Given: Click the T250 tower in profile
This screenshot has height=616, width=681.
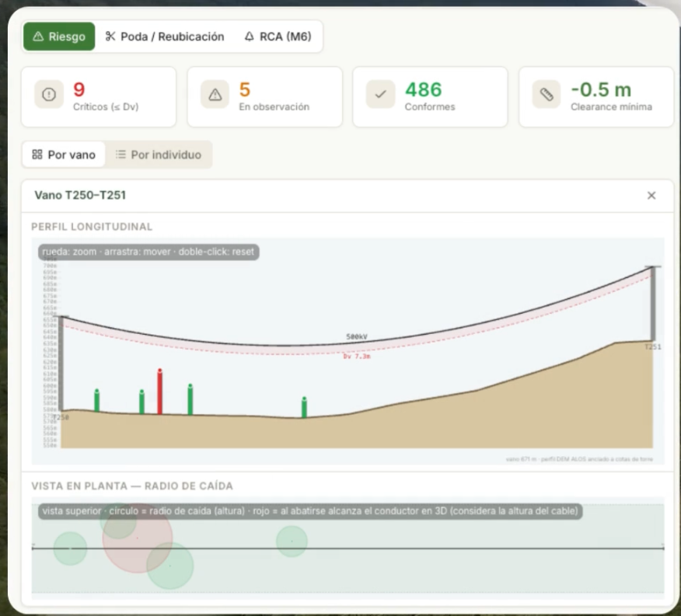Looking at the screenshot, I should pyautogui.click(x=61, y=364).
